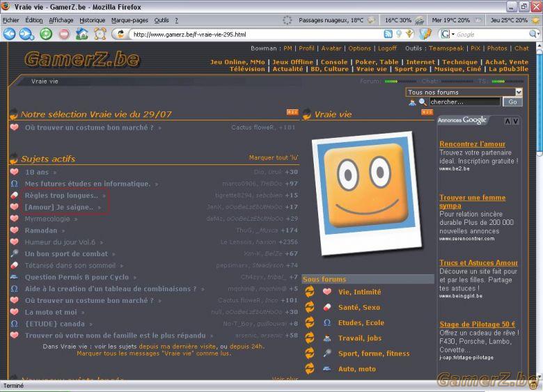The height and width of the screenshot is (392, 543).
Task: Click the heart icon next to 18 ans
Action: [14, 172]
